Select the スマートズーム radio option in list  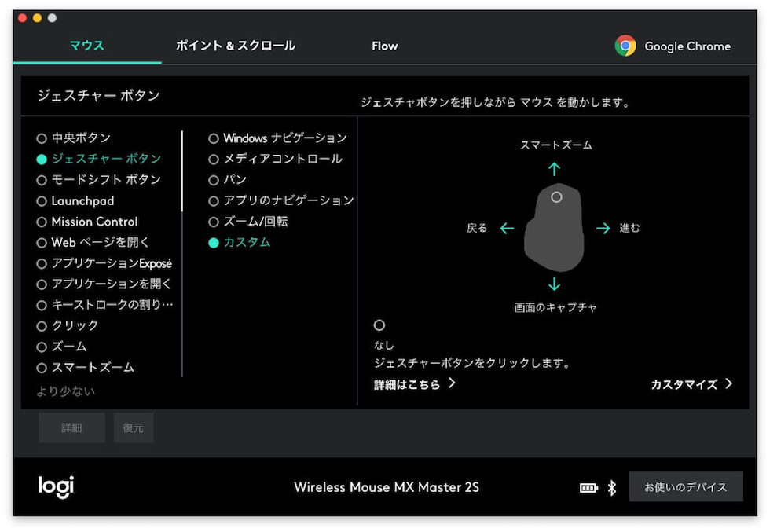86,368
